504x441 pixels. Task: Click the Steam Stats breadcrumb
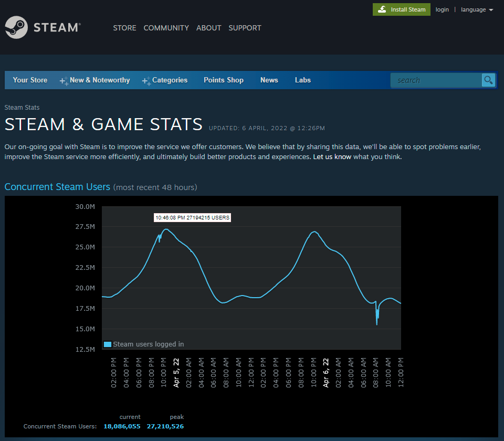(22, 107)
